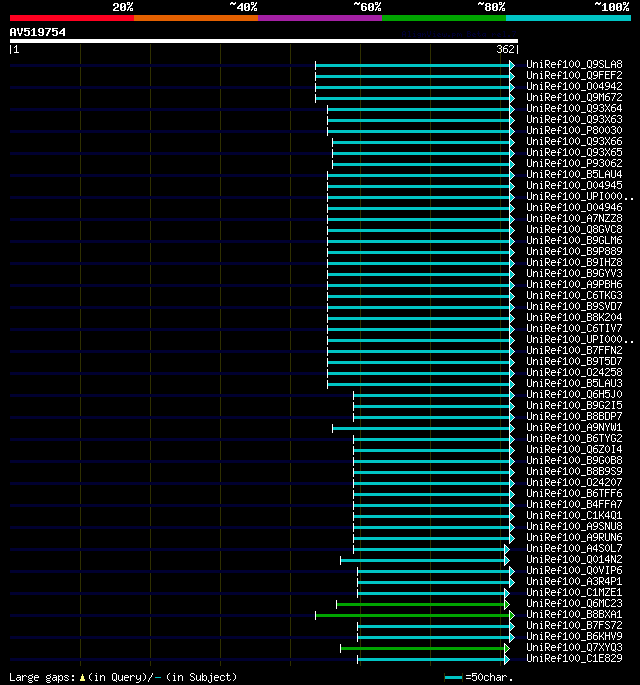Click the UniRef100_O24207 label
The width and height of the screenshot is (640, 685).
point(574,482)
